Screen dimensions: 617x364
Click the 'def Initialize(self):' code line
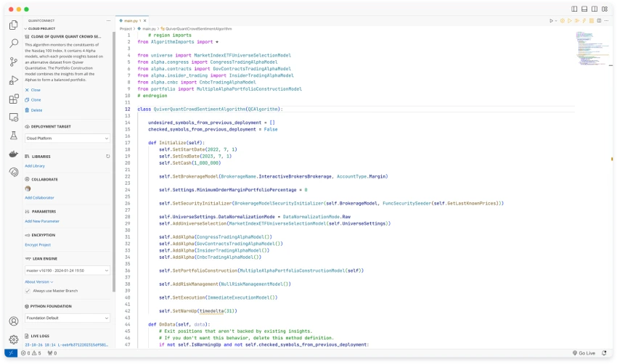[176, 143]
